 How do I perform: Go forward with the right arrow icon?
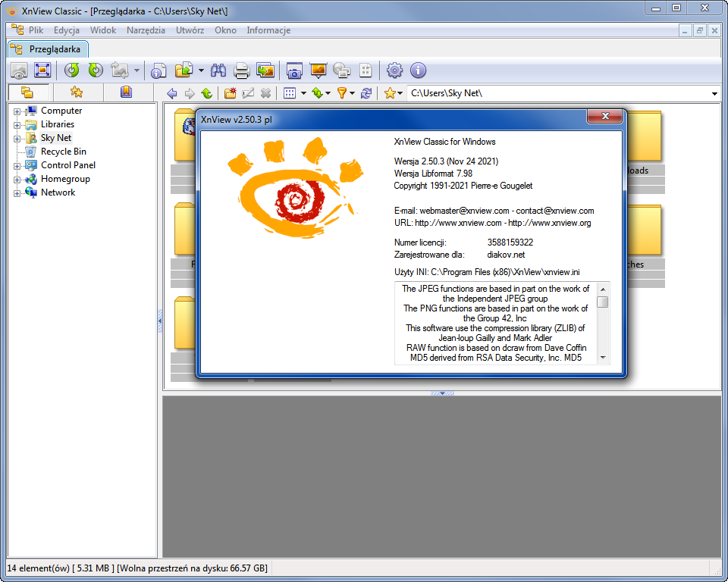point(190,93)
